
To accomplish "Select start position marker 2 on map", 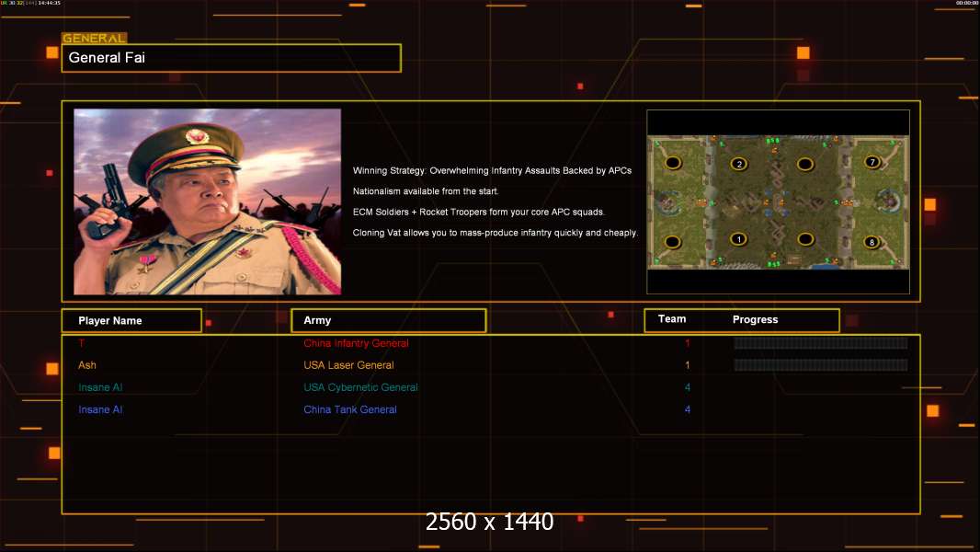I will [739, 164].
